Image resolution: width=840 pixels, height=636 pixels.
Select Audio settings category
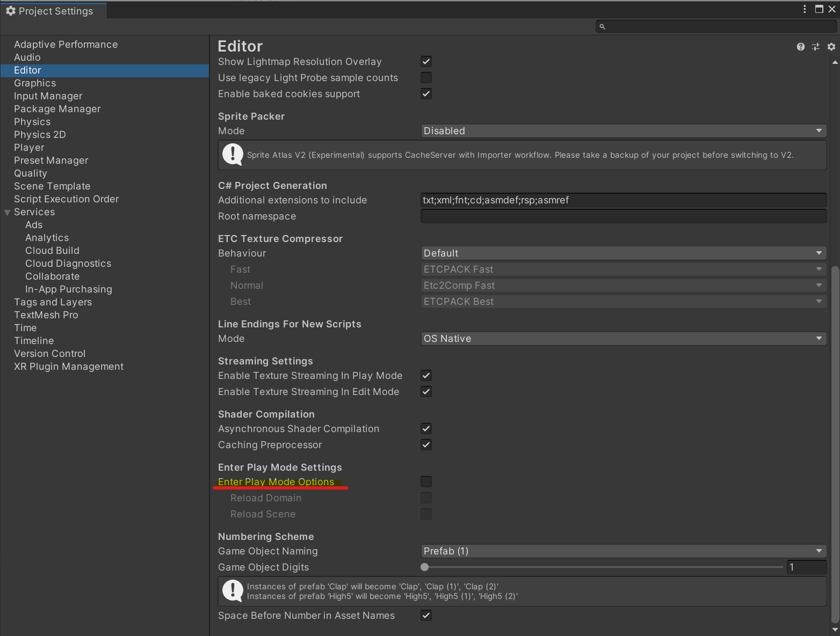[x=27, y=57]
